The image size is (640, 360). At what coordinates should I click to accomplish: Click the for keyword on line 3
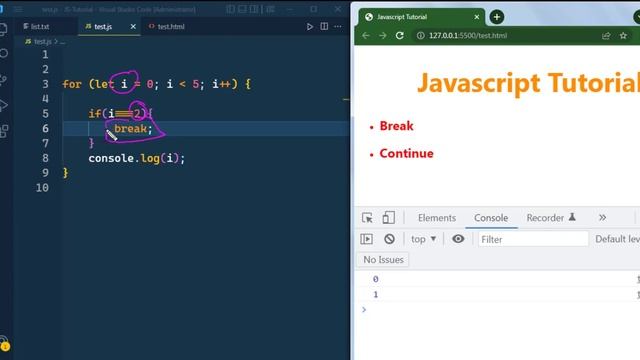coord(72,84)
